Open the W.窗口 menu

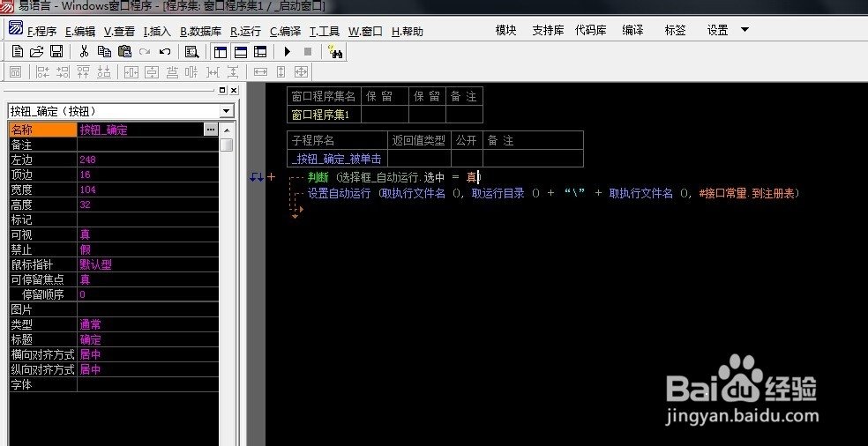(365, 32)
